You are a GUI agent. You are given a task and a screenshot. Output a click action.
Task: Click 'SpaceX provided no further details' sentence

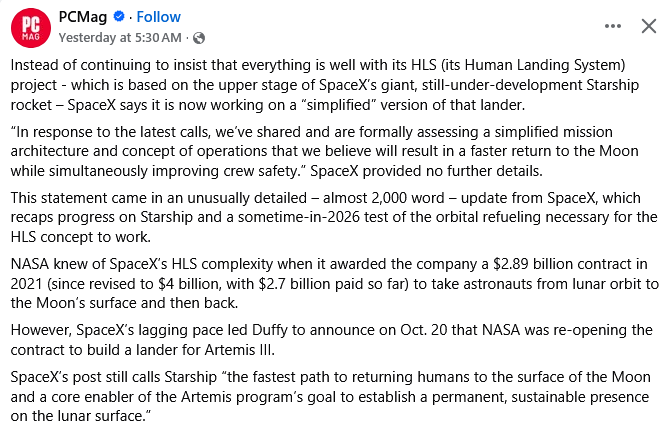(x=478, y=169)
